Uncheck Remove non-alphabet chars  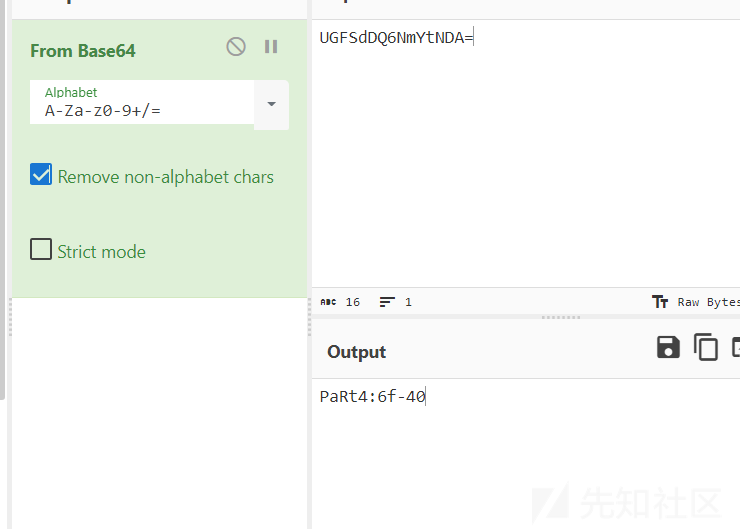click(41, 174)
